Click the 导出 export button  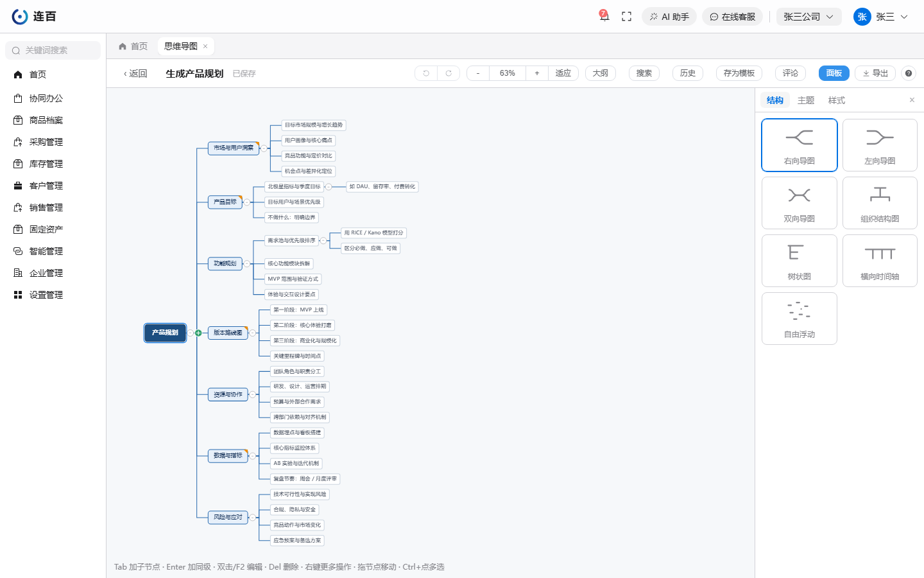click(x=875, y=73)
